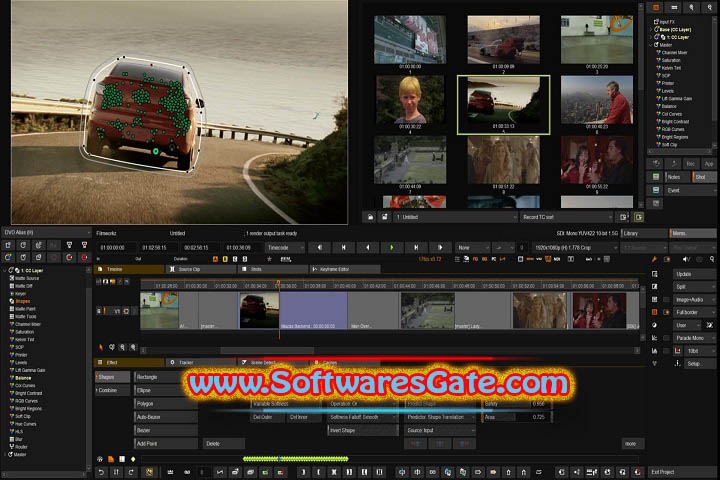This screenshot has width=720, height=480.
Task: Open the Timecode display dropdown
Action: pyautogui.click(x=286, y=248)
